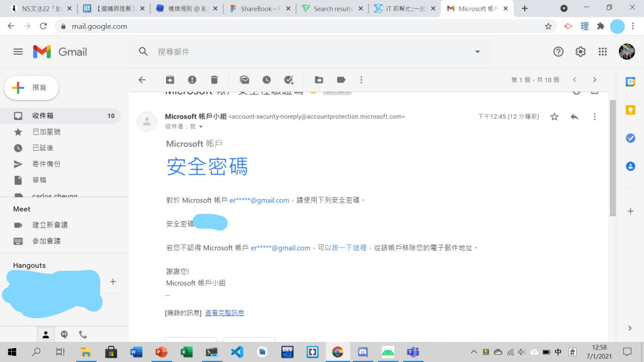Delete the email with trash icon
This screenshot has height=362, width=644.
click(x=214, y=80)
